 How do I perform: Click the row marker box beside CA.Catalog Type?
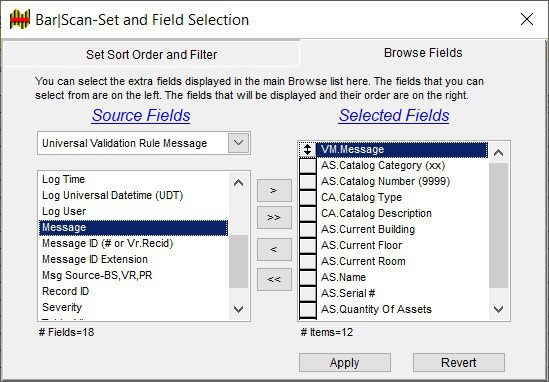coord(308,197)
